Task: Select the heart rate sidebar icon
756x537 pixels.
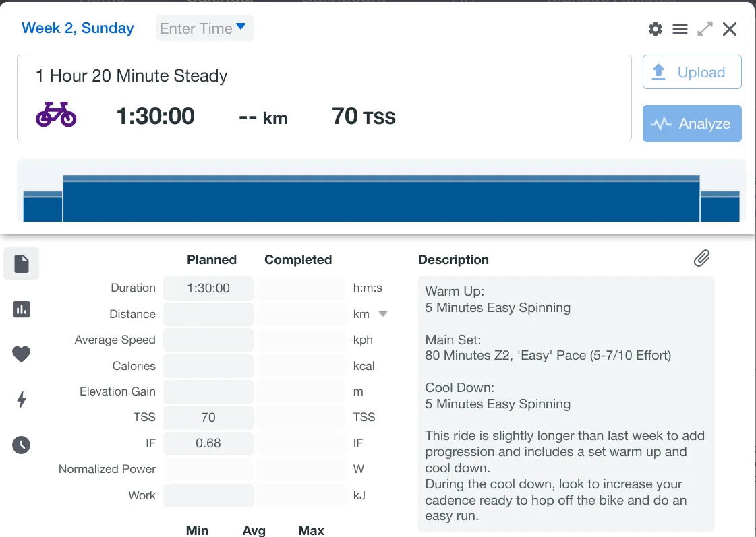Action: 22,354
